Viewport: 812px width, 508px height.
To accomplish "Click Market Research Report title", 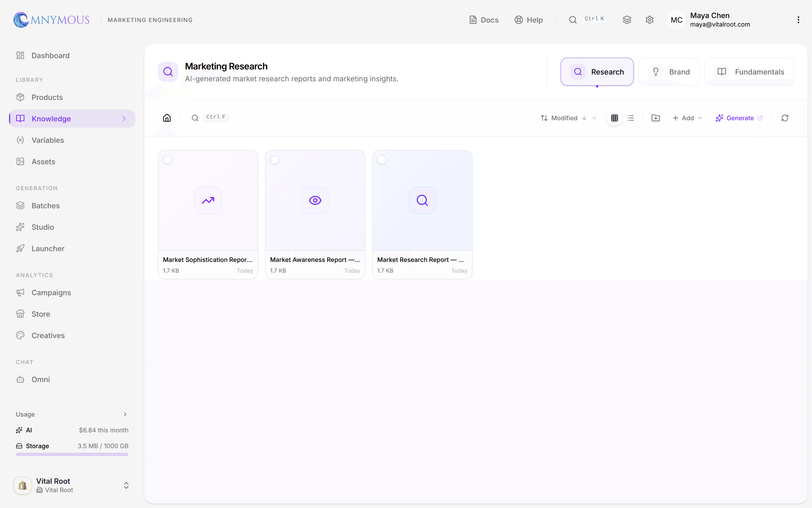I will pos(420,260).
